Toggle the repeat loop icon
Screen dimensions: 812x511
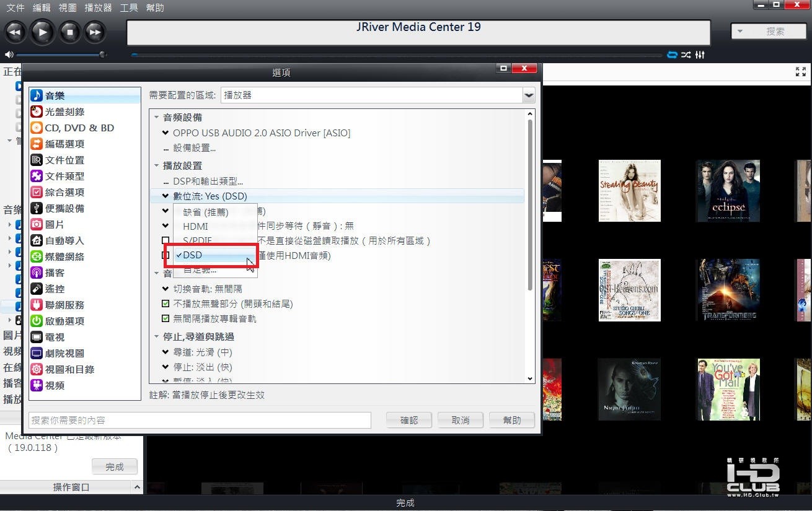coord(672,55)
